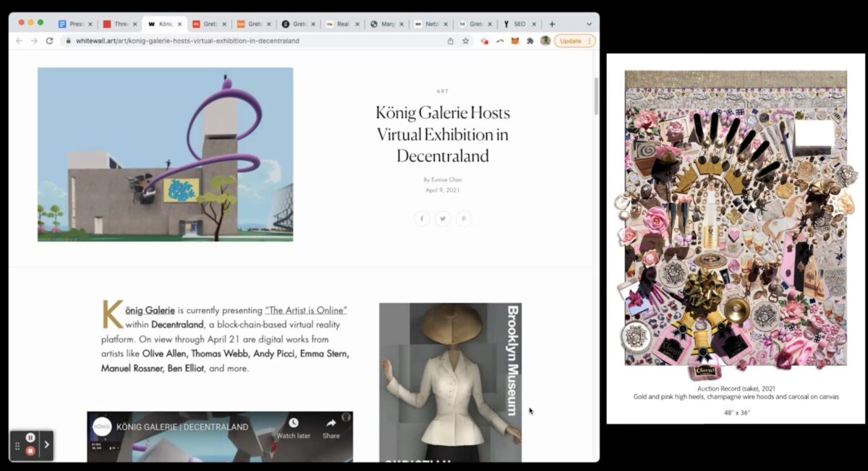
Task: Open the MetaMask fox extension
Action: [515, 41]
